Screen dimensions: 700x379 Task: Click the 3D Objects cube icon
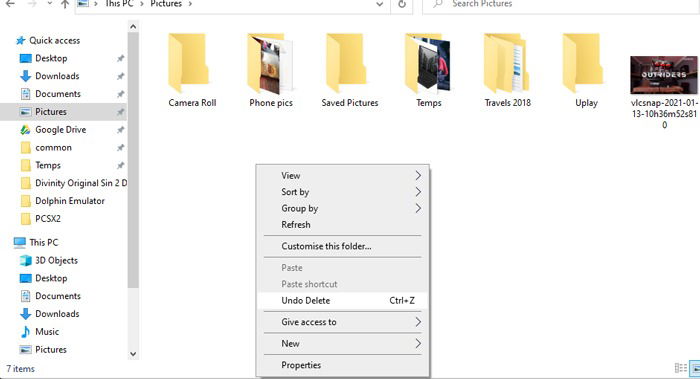coord(26,261)
